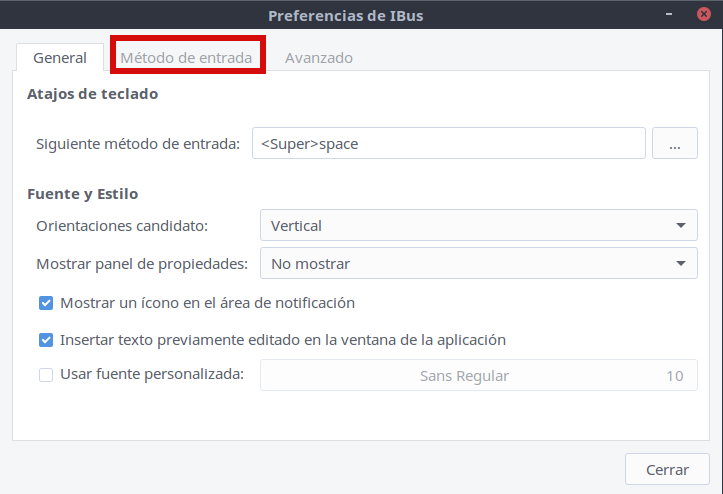The width and height of the screenshot is (723, 494).
Task: Switch to the General tab
Action: coord(60,58)
